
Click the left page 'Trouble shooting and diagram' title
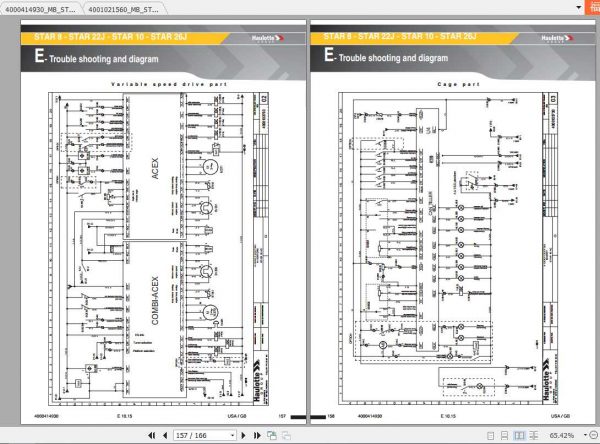[104, 59]
